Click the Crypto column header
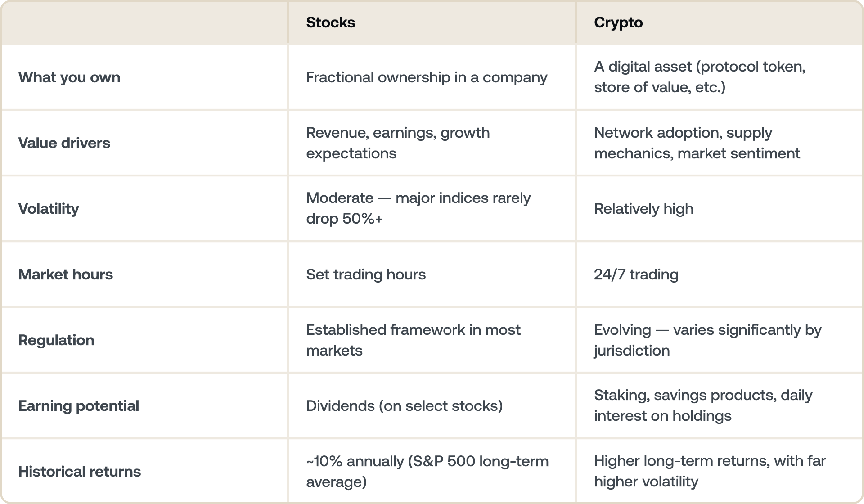This screenshot has width=864, height=504. [x=618, y=22]
